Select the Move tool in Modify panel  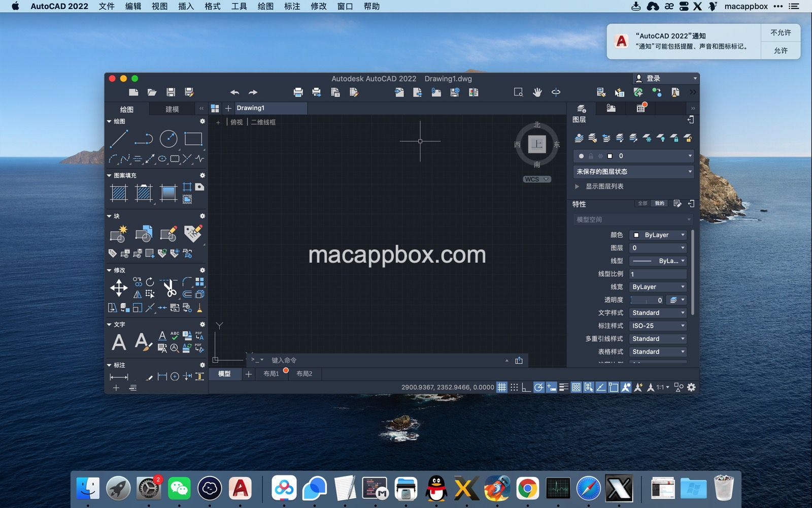[x=119, y=288]
